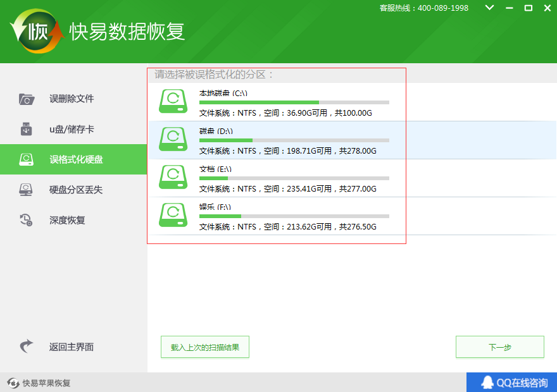The width and height of the screenshot is (557, 392).
Task: Click the 快易苹果恢复 apple icon
Action: (x=13, y=383)
